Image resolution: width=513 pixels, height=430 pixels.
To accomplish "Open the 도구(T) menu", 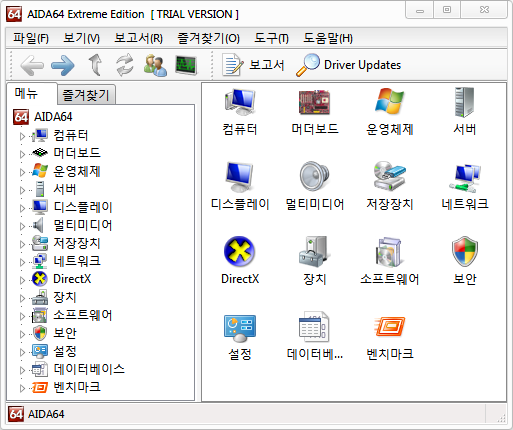I will (x=271, y=38).
